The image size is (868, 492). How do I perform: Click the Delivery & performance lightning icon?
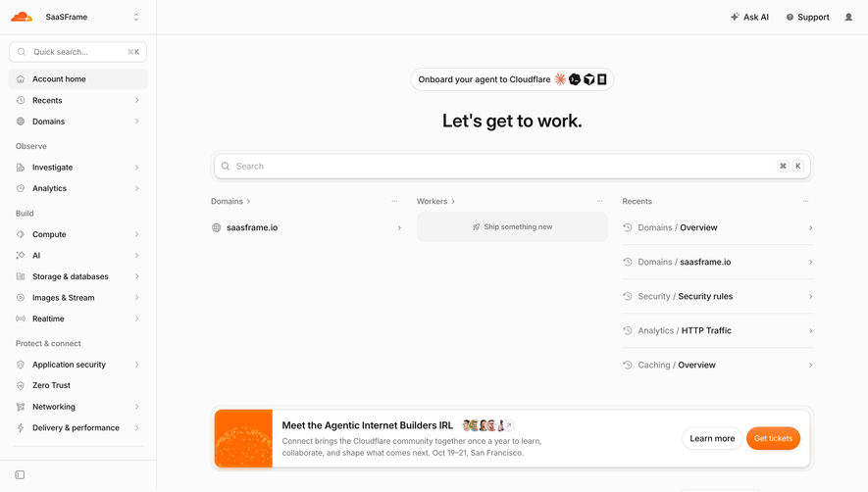click(21, 427)
